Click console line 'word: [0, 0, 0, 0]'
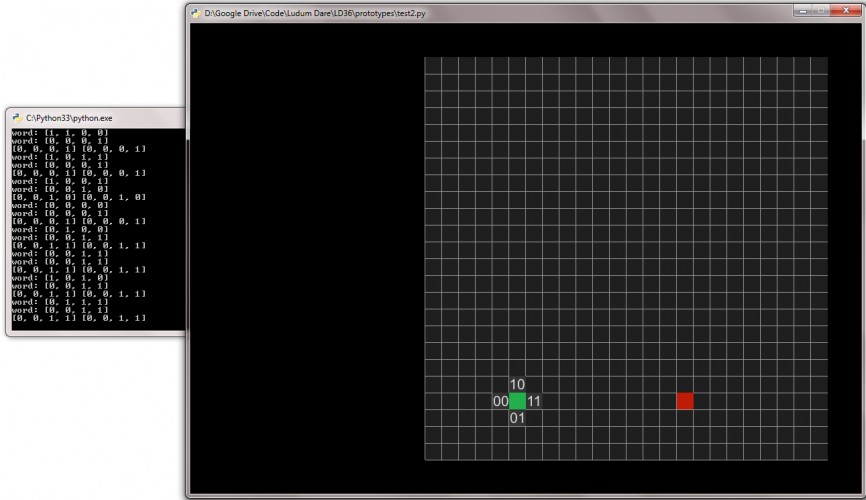 pos(60,205)
